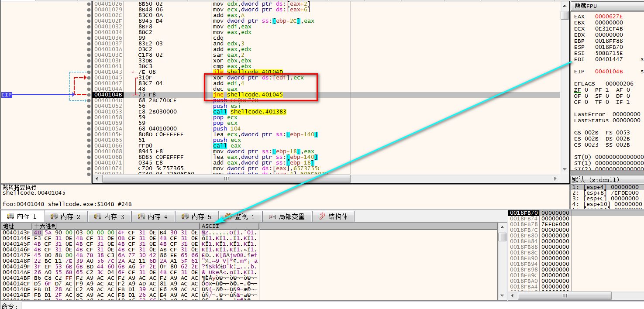644x309 pixels.
Task: Toggle breakpoint dot at address 00401053
Action: pos(89,112)
